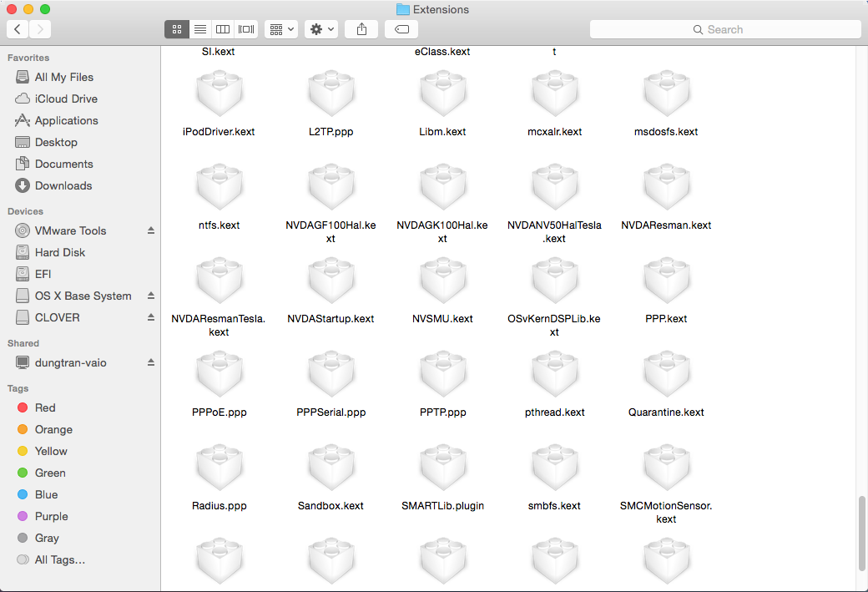868x592 pixels.
Task: Open the item arrangement dropdown
Action: (281, 29)
